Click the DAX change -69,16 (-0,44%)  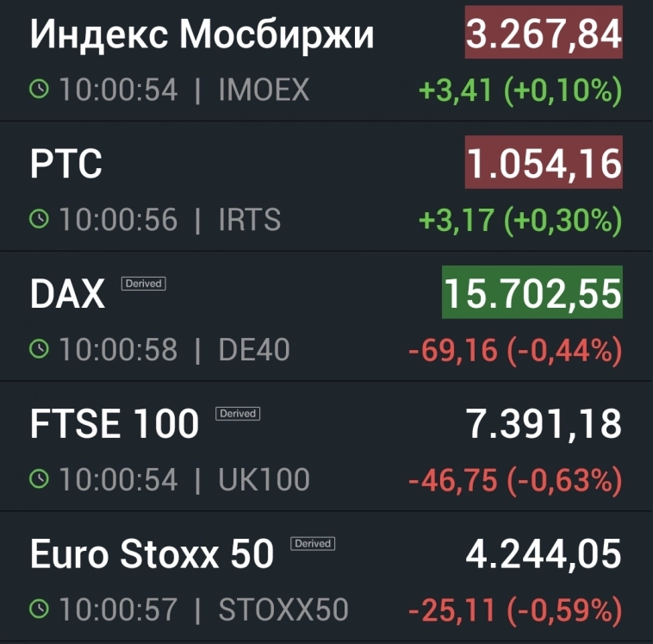(515, 350)
